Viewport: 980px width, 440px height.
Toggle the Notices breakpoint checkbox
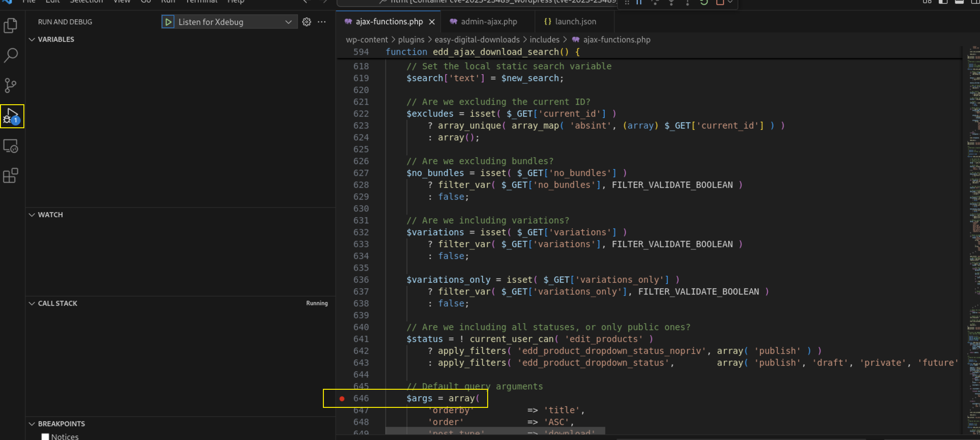click(45, 437)
